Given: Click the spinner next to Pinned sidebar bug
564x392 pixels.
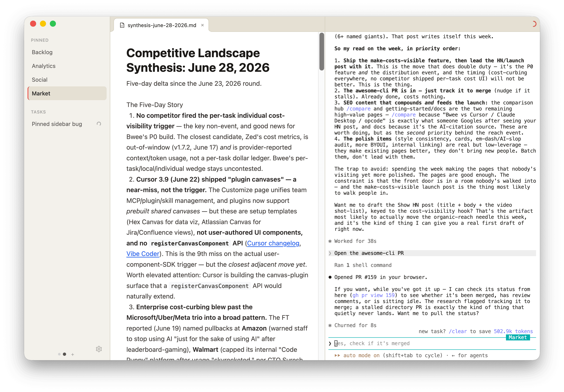Looking at the screenshot, I should pos(99,124).
